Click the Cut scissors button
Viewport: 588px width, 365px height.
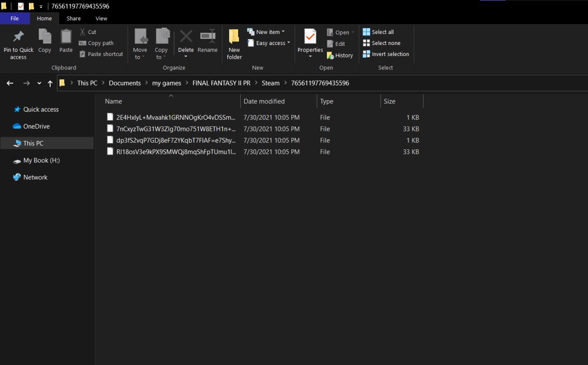tap(88, 32)
